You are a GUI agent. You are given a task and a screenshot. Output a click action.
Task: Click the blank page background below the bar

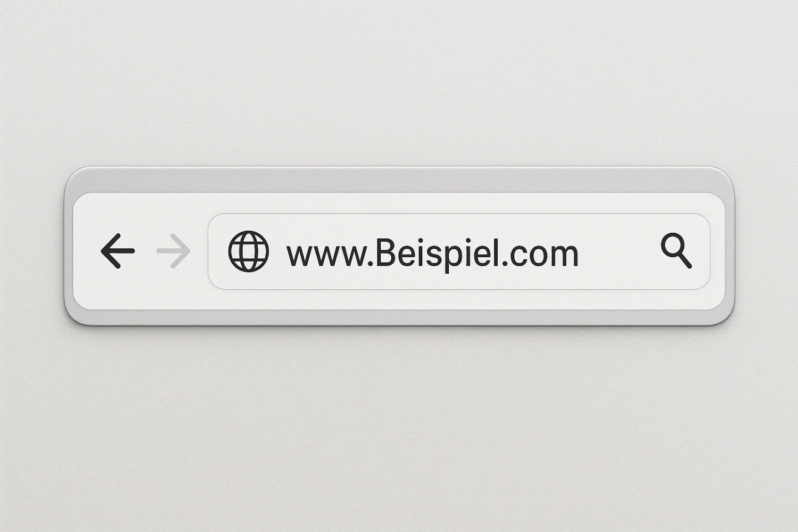coord(399,427)
